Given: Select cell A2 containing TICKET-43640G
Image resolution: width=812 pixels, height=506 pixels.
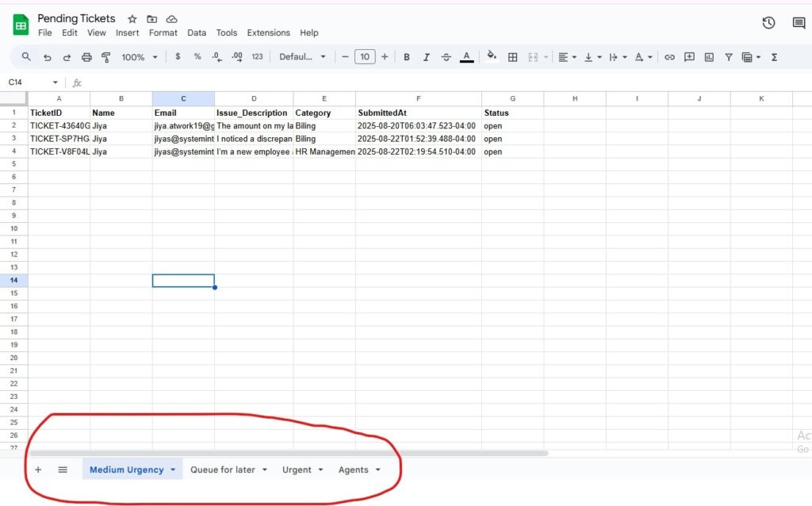Looking at the screenshot, I should click(59, 125).
